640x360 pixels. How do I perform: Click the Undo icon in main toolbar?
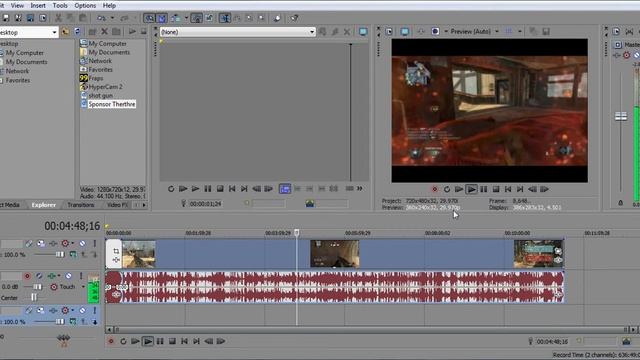coord(101,18)
